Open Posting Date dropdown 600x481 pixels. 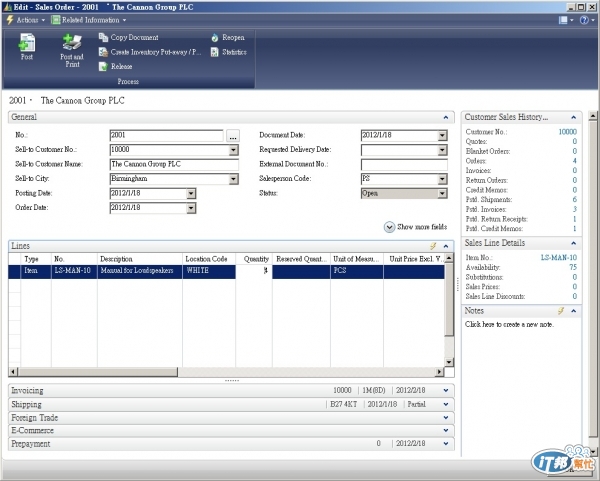[191, 194]
